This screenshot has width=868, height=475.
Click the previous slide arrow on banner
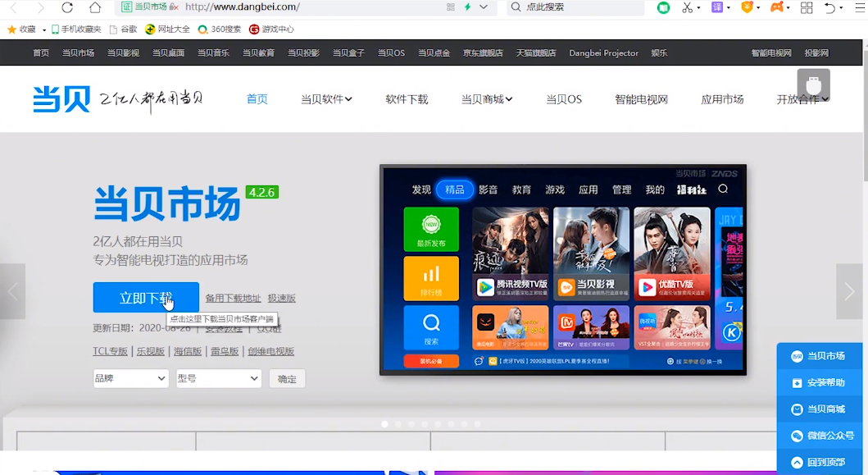(12, 291)
